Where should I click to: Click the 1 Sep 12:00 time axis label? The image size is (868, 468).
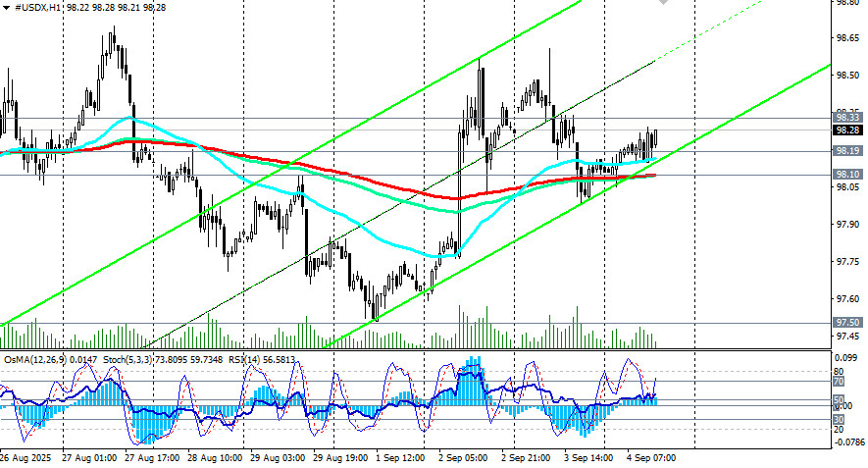pyautogui.click(x=400, y=458)
